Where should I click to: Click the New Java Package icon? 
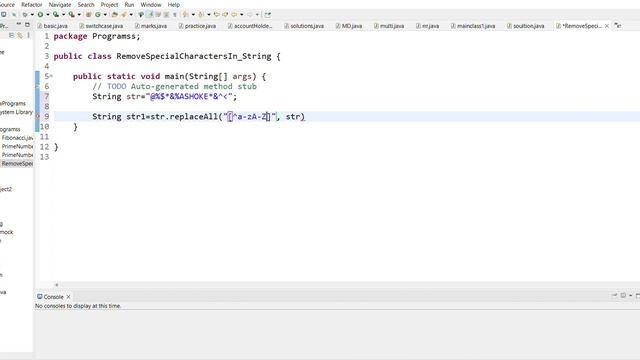pyautogui.click(x=88, y=15)
